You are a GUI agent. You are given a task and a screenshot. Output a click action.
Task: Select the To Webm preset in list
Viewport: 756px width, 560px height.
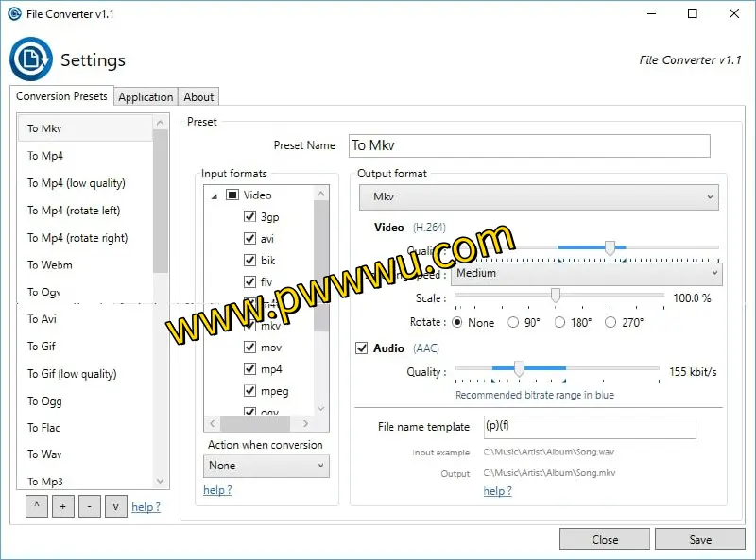pyautogui.click(x=50, y=265)
